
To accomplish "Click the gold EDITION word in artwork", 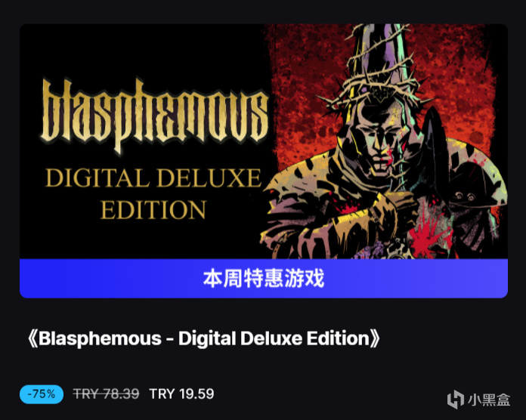I will coord(153,210).
